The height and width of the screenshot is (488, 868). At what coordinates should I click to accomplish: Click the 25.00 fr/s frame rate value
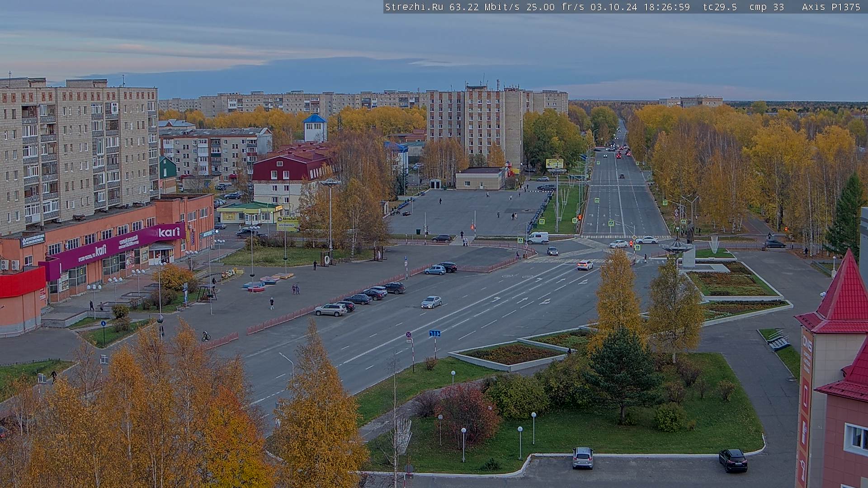pos(555,7)
